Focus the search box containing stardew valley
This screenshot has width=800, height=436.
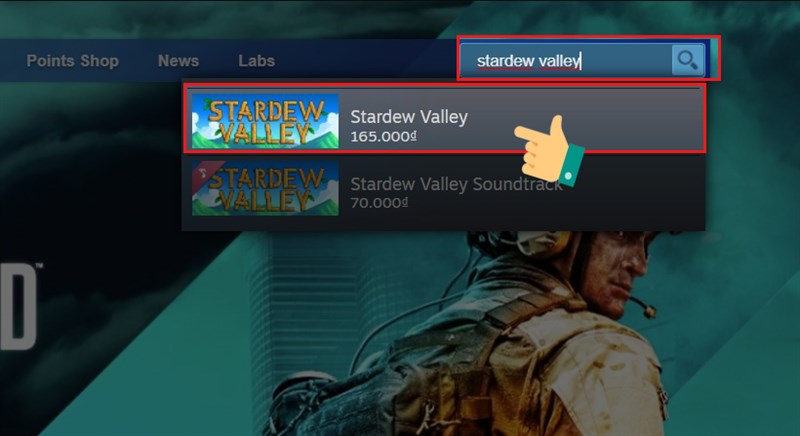[x=566, y=60]
